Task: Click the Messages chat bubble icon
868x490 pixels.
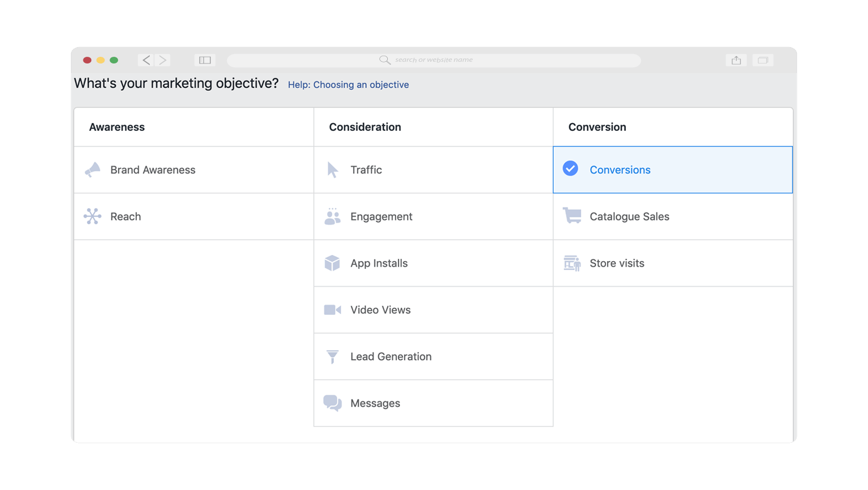Action: pyautogui.click(x=332, y=403)
